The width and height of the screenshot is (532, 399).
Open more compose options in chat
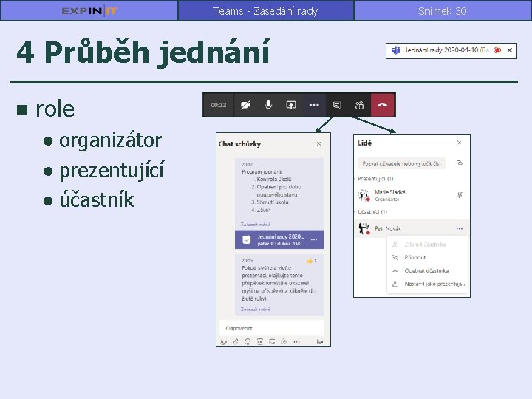296,342
